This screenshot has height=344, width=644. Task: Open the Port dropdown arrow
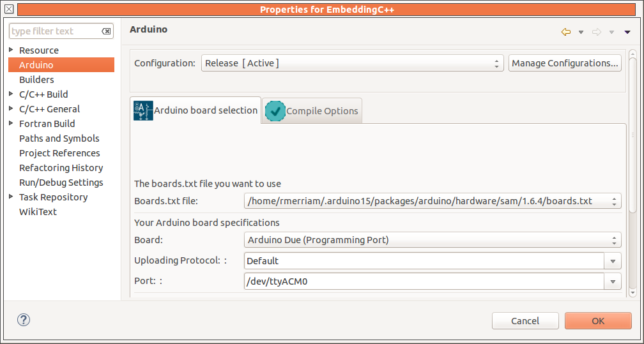click(x=613, y=281)
